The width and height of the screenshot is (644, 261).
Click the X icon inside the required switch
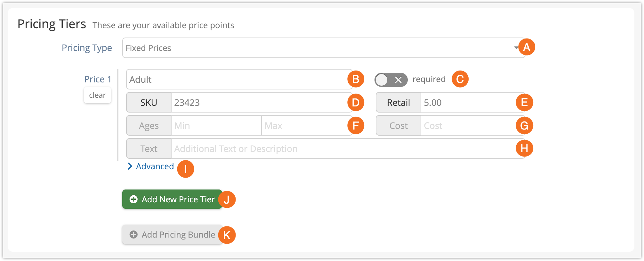[x=398, y=80]
